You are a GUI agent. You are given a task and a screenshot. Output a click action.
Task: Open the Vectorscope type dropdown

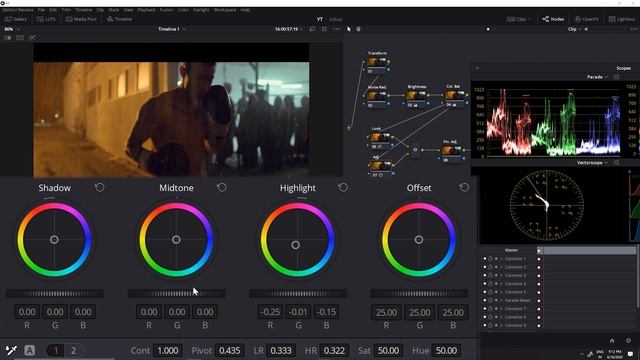pos(592,162)
